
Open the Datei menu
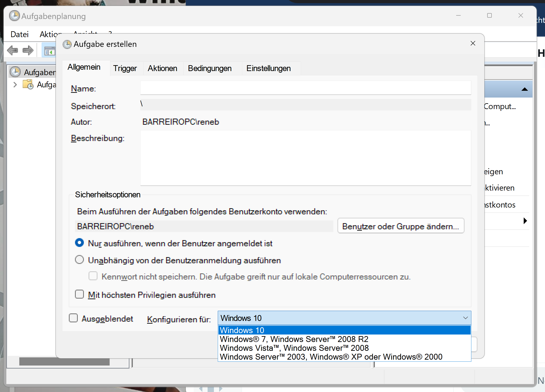pyautogui.click(x=19, y=34)
